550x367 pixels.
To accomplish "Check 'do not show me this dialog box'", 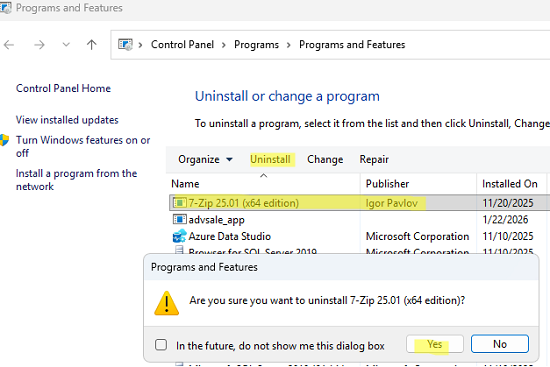I will (161, 345).
